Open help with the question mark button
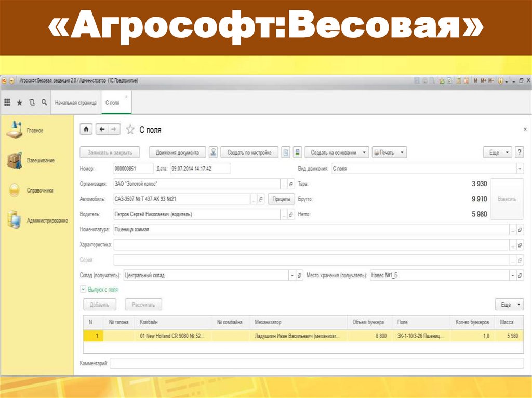532x398 pixels. point(519,152)
